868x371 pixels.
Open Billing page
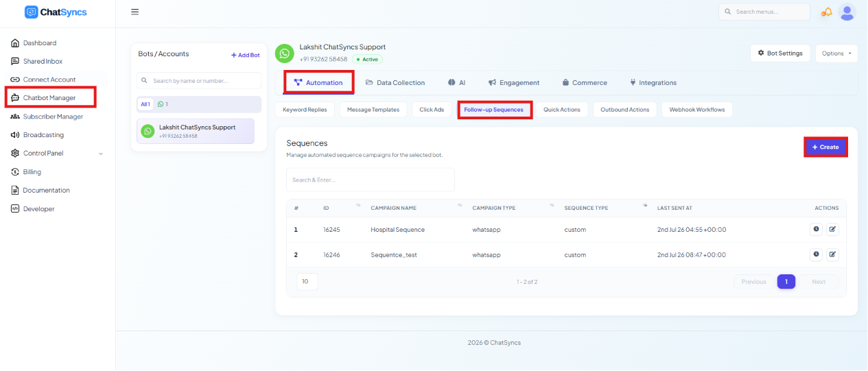pos(32,172)
